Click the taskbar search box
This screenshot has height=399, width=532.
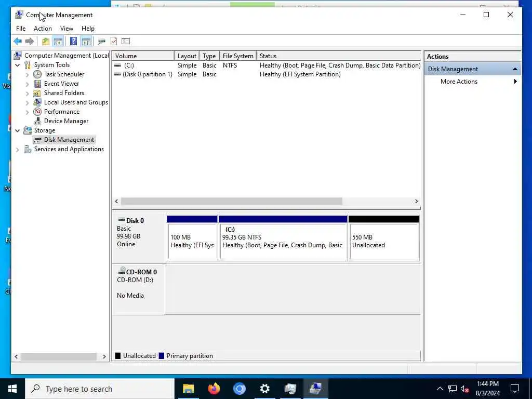pyautogui.click(x=100, y=389)
